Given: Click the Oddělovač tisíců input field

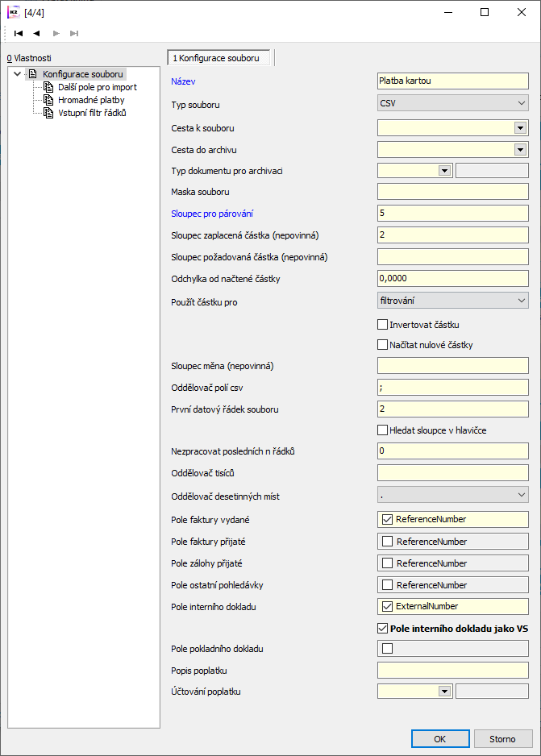Looking at the screenshot, I should click(x=453, y=472).
